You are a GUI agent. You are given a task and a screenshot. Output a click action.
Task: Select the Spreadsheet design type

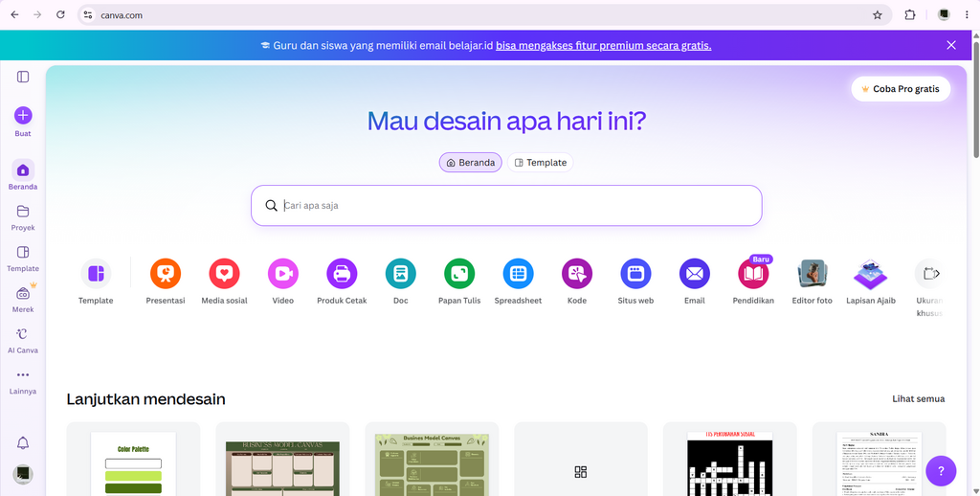point(518,273)
